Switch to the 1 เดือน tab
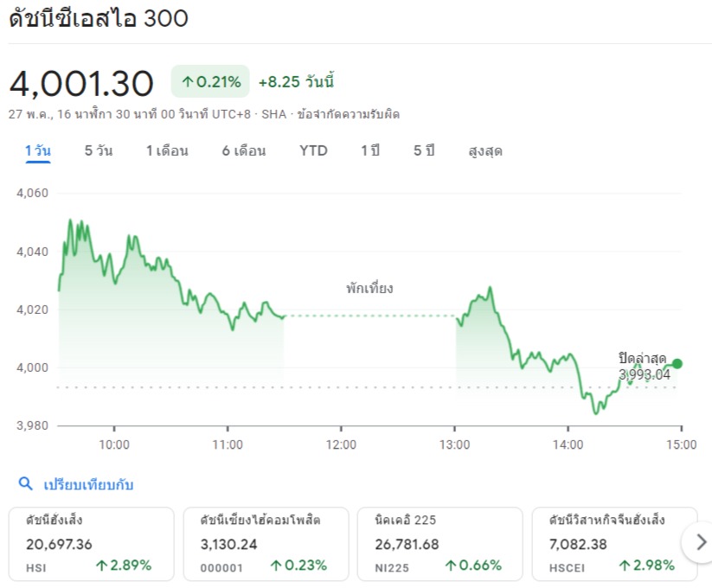This screenshot has width=712, height=588. 167,151
